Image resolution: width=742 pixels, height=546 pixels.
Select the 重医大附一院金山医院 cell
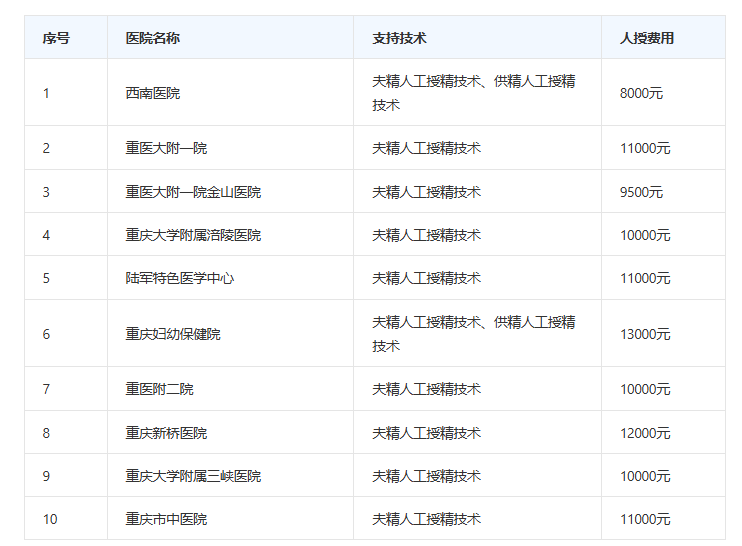pos(193,192)
